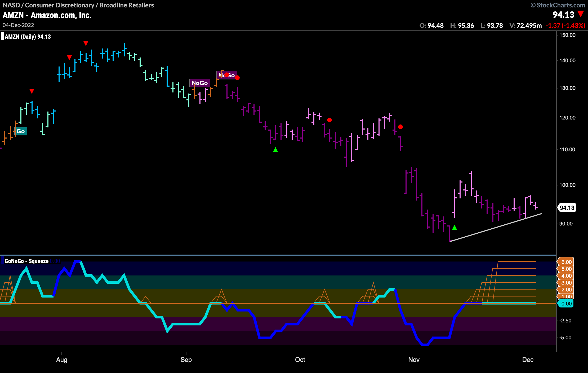Image resolution: width=588 pixels, height=373 pixels.
Task: Click the red down triangle in late July
Action: pos(32,91)
